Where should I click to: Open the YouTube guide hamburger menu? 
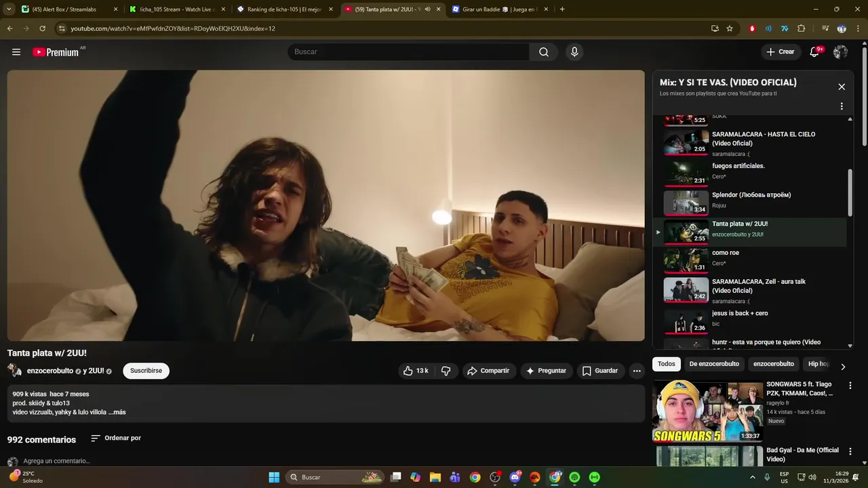click(x=16, y=52)
